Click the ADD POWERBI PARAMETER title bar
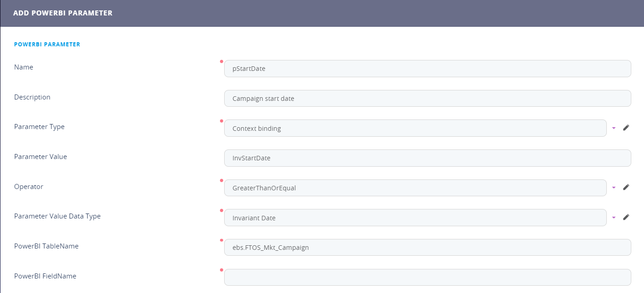 point(63,13)
